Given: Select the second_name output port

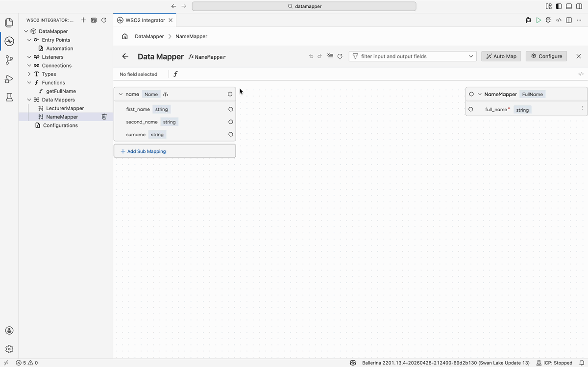Looking at the screenshot, I should (x=230, y=122).
